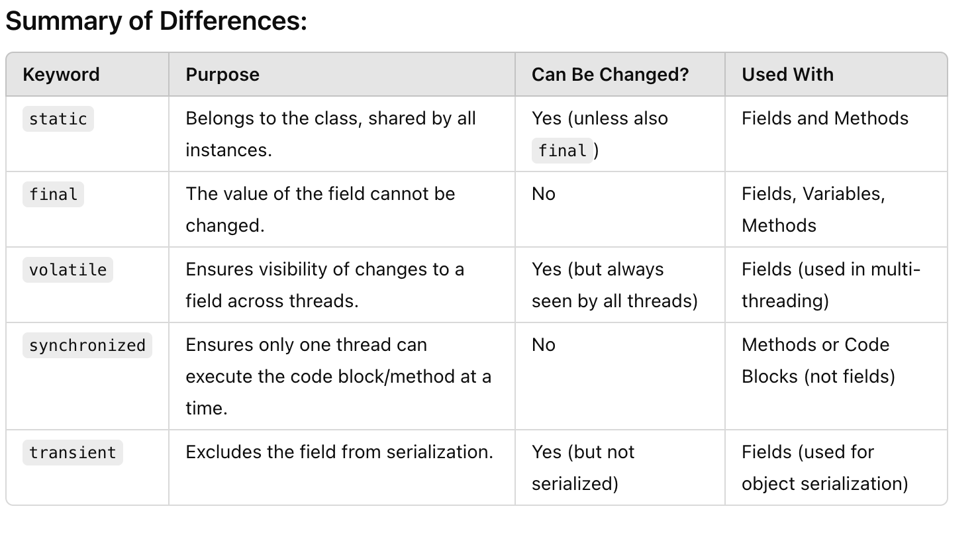
Task: Click the Keyword column header
Action: 61,74
